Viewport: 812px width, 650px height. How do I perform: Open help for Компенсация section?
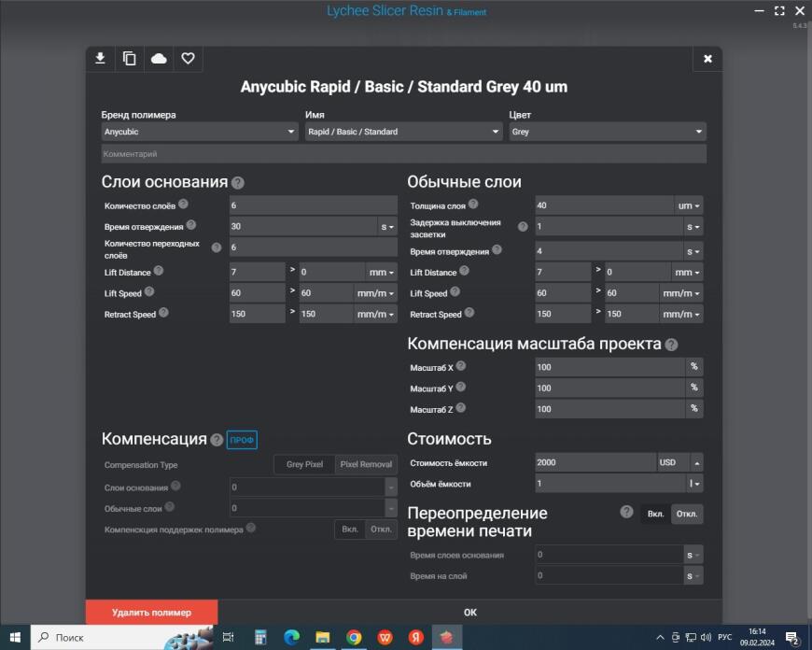[x=217, y=440]
